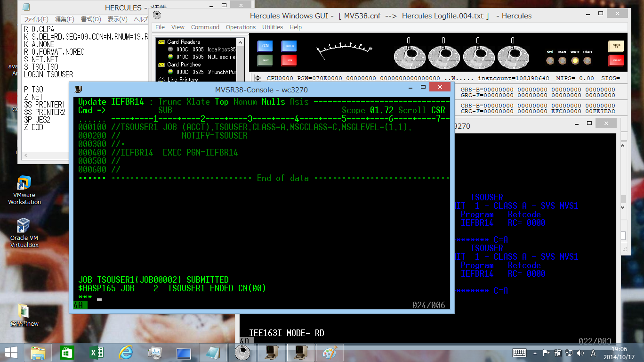This screenshot has height=362, width=644.
Task: Click the '$S PRINTER1' line in Notepad
Action: (44, 105)
